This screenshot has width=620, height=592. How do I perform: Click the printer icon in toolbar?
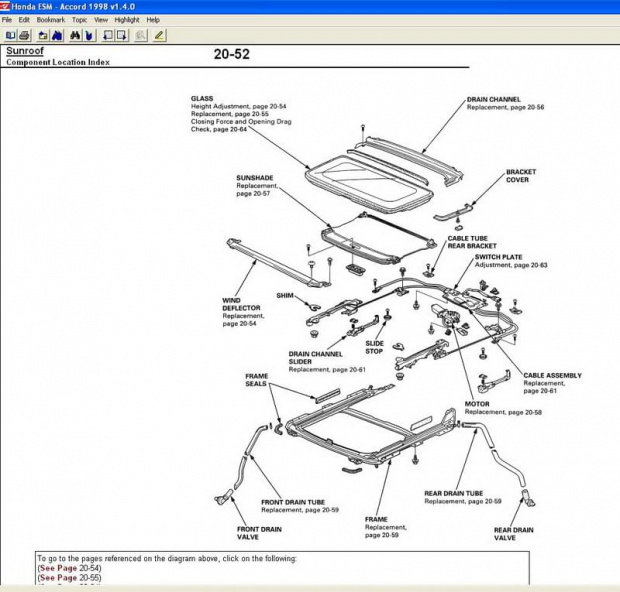(25, 36)
